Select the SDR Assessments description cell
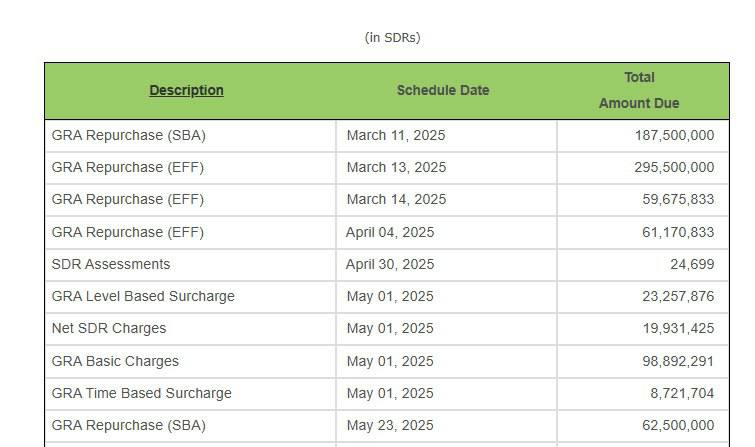The width and height of the screenshot is (755, 447). (x=111, y=264)
